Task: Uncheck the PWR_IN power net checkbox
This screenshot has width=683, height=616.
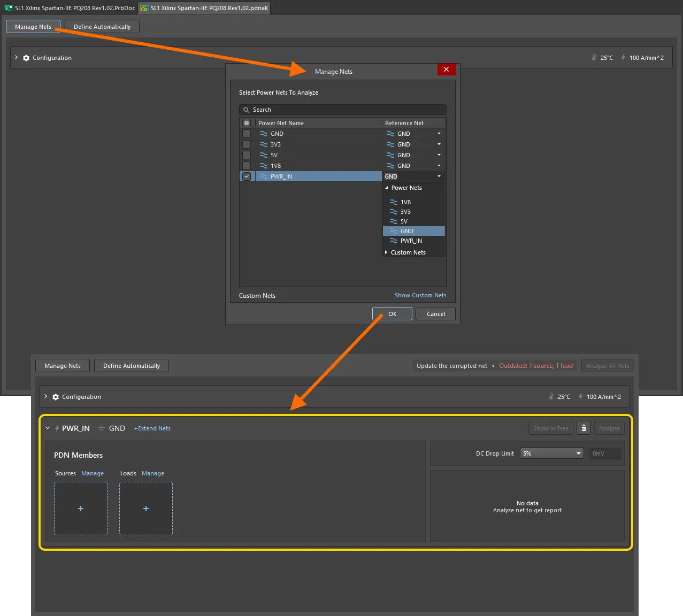Action: [247, 176]
